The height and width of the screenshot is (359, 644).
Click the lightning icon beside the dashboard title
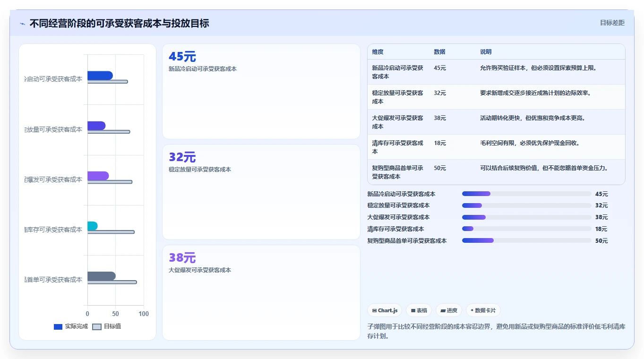tap(22, 24)
